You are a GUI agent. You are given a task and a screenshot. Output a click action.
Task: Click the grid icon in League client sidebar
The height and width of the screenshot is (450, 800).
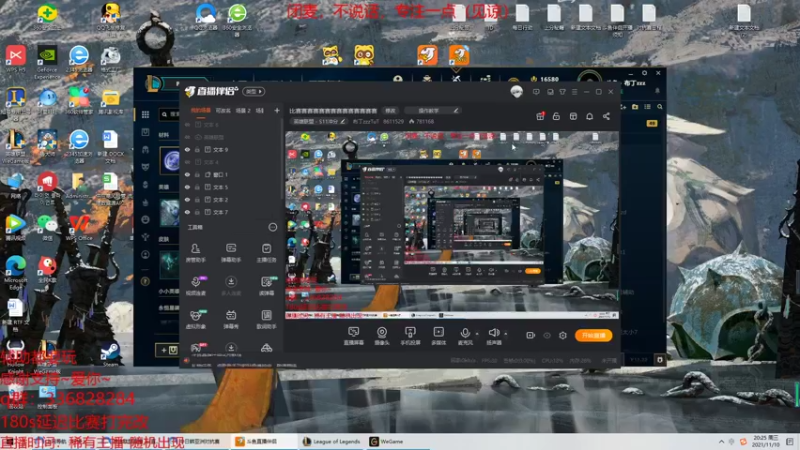tap(145, 114)
